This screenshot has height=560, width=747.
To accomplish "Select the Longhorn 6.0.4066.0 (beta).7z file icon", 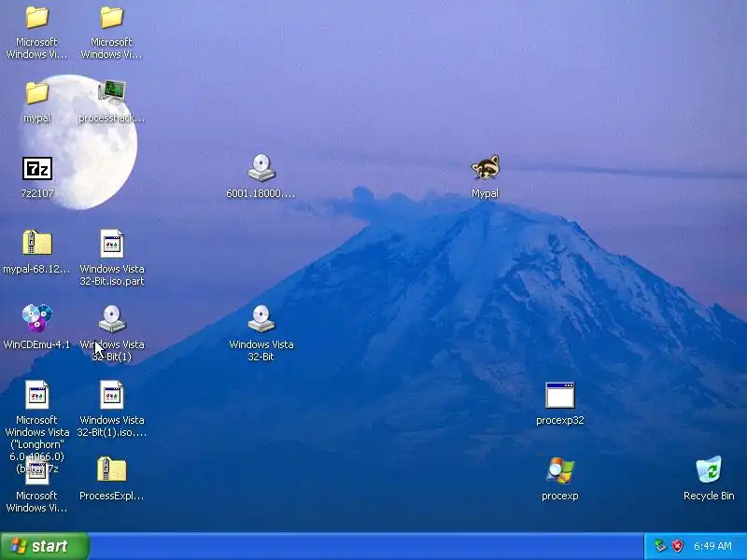I will coord(36,395).
